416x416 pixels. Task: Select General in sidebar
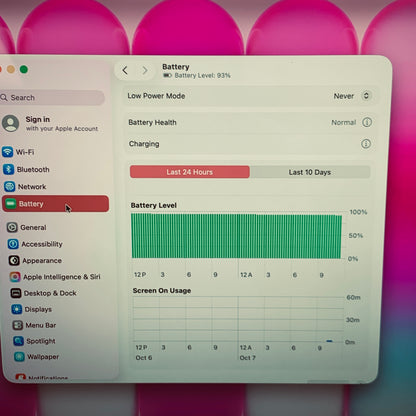(33, 227)
